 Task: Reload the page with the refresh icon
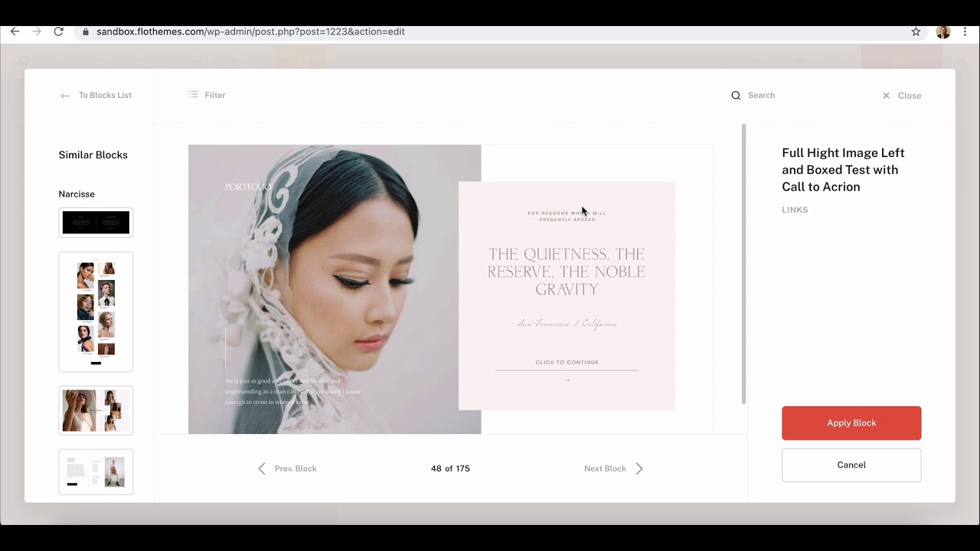point(58,31)
